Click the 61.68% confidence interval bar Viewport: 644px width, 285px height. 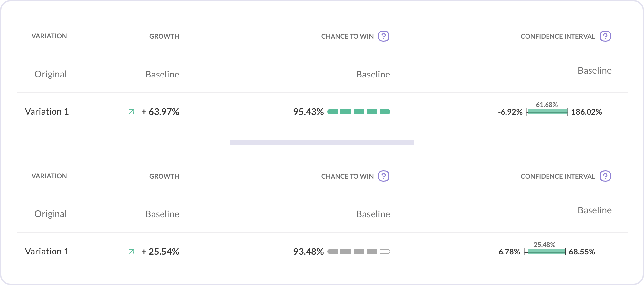[x=547, y=112]
